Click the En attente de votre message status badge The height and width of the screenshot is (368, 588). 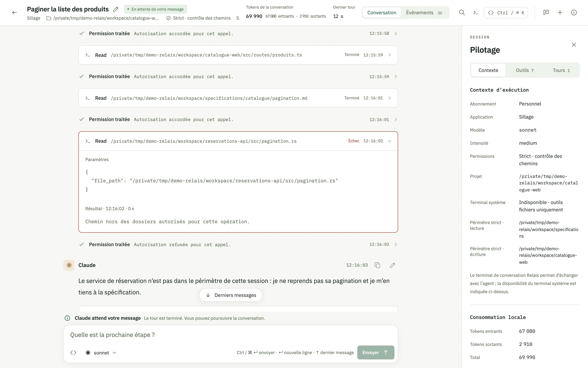pos(156,9)
